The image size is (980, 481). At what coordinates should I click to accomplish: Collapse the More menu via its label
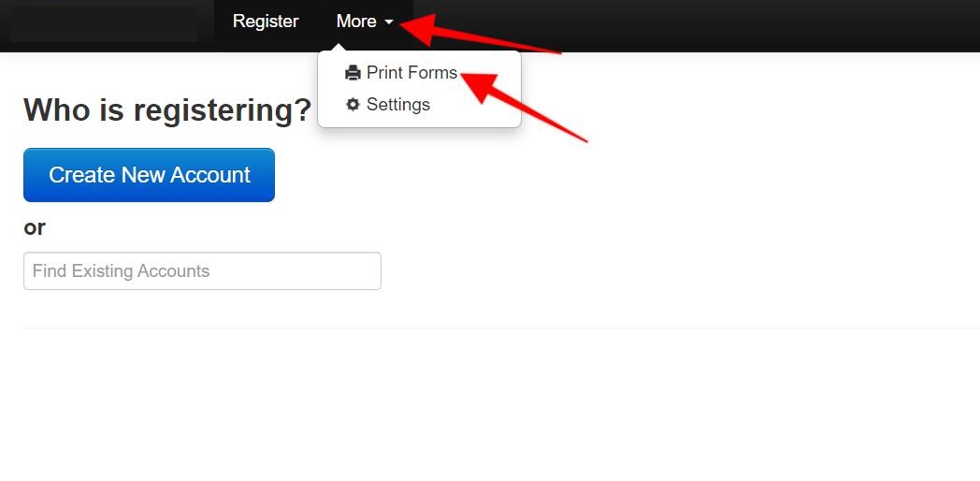click(356, 22)
